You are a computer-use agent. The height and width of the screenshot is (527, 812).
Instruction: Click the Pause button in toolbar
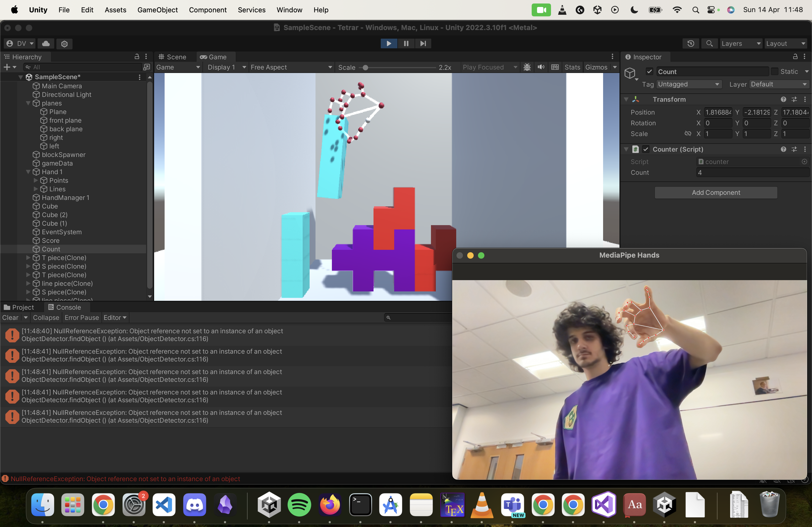click(x=406, y=43)
